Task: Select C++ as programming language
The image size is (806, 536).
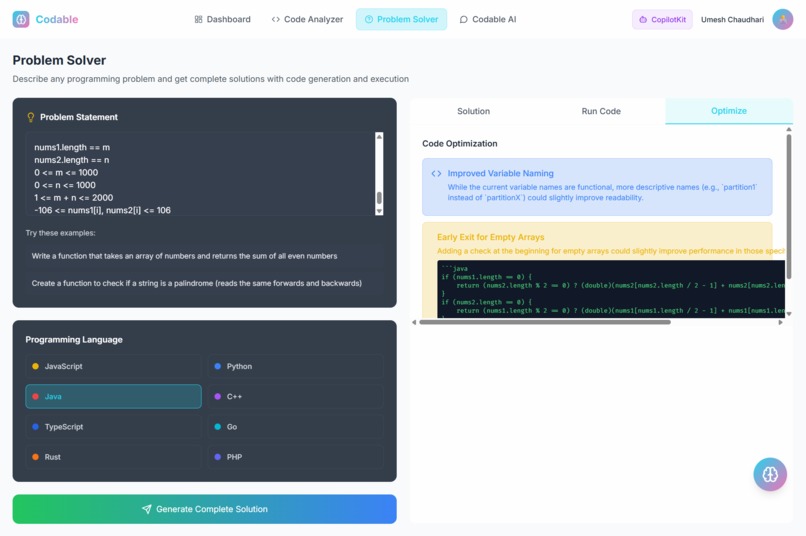Action: tap(296, 396)
